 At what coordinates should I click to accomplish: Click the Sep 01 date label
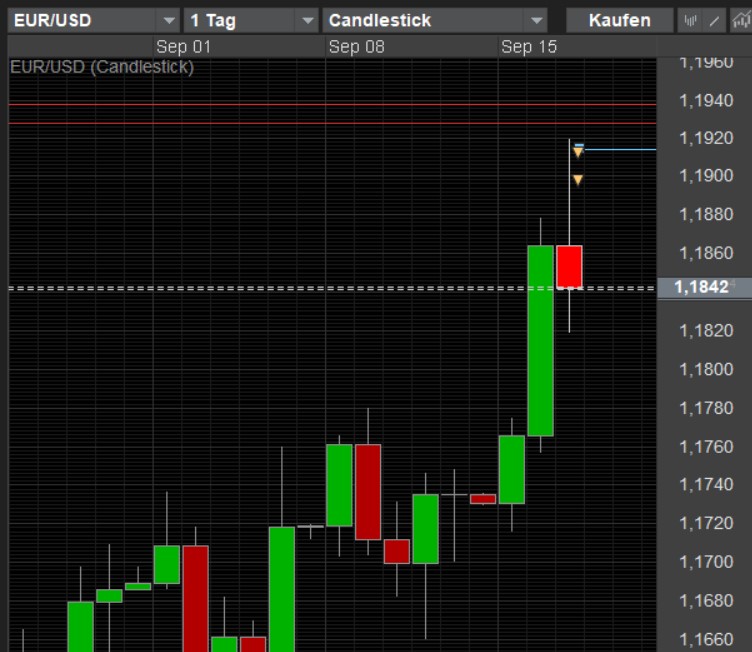tap(184, 47)
